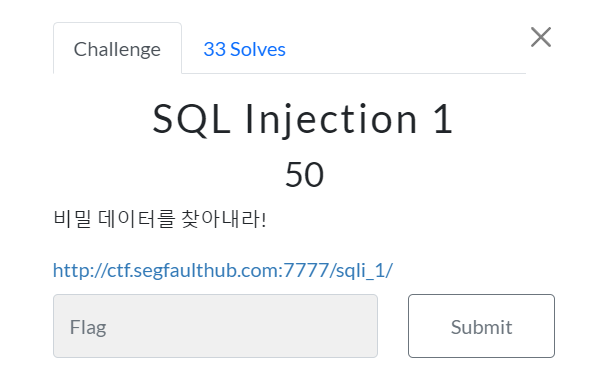Click the 7777 port portion of the URL
This screenshot has width=612, height=385.
pos(306,270)
